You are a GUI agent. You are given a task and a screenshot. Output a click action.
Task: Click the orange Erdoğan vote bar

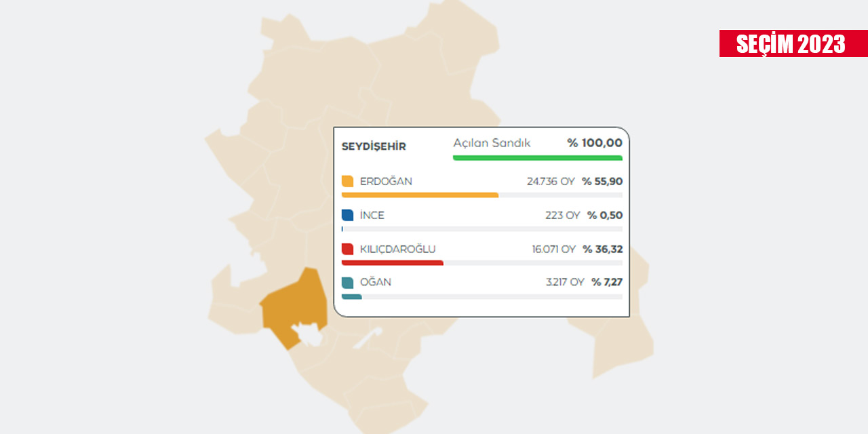pos(420,195)
